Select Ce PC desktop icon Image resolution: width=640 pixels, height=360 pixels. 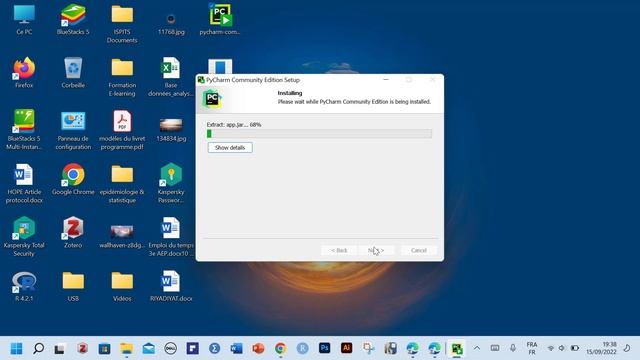(24, 20)
